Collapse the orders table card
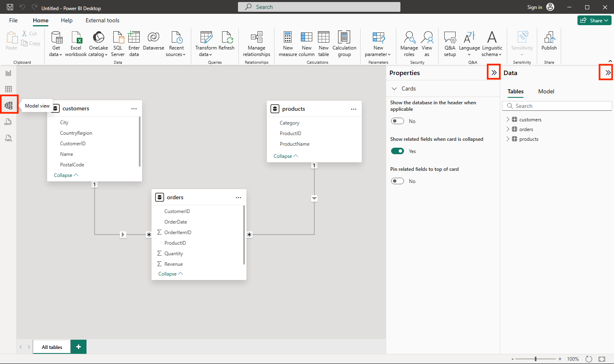The width and height of the screenshot is (614, 364). (x=171, y=274)
